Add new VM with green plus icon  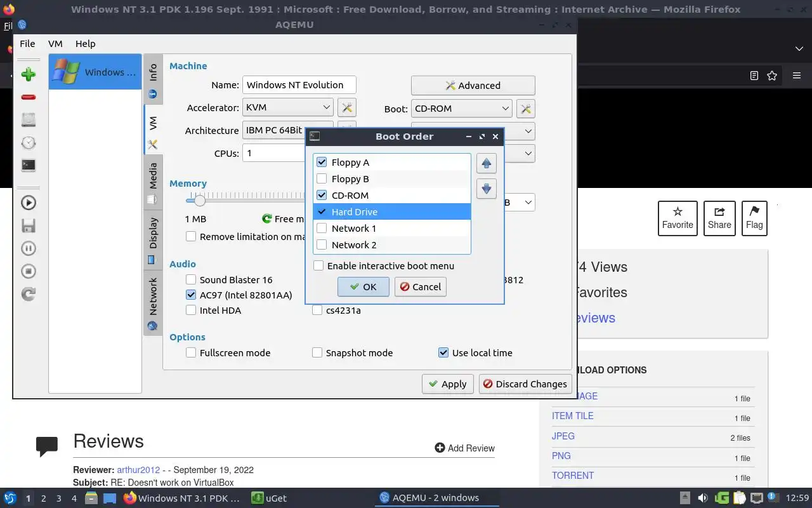pyautogui.click(x=29, y=74)
